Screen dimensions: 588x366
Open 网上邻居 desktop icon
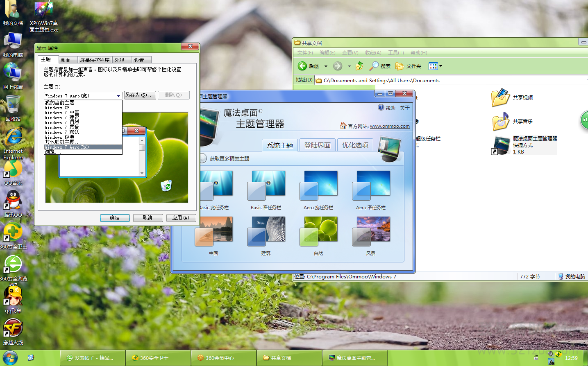tap(13, 76)
